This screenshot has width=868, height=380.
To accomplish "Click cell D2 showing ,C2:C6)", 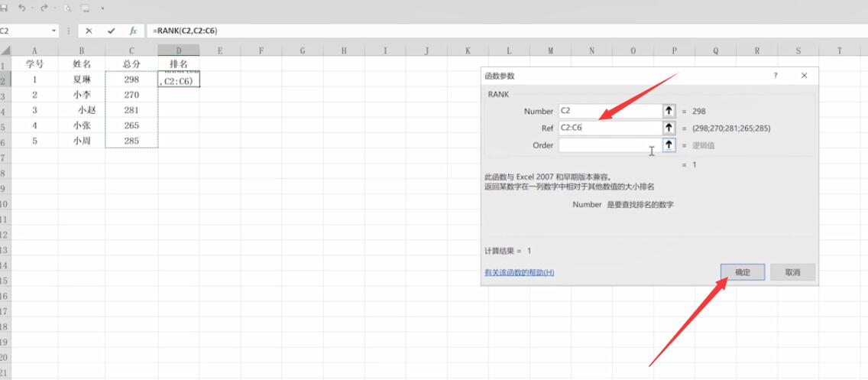I will tap(179, 80).
